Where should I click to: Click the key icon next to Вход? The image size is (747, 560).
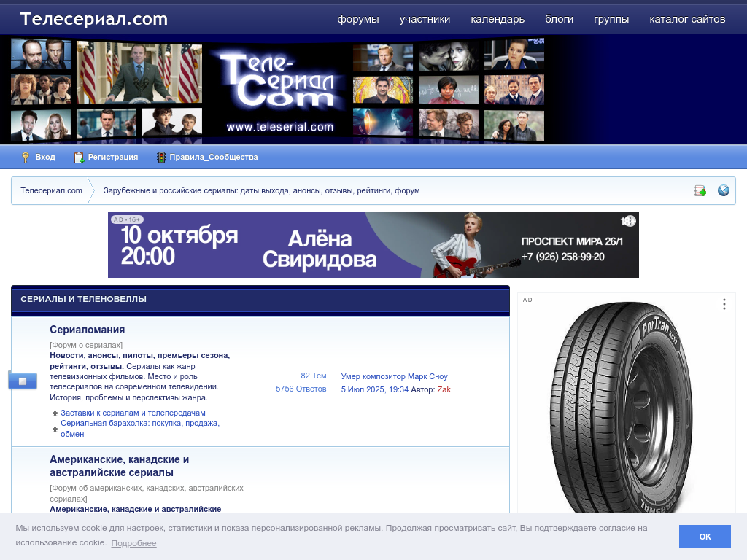coord(25,157)
